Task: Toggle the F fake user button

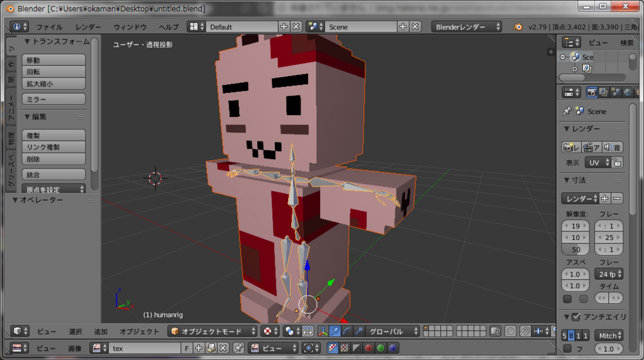Action: coord(186,348)
